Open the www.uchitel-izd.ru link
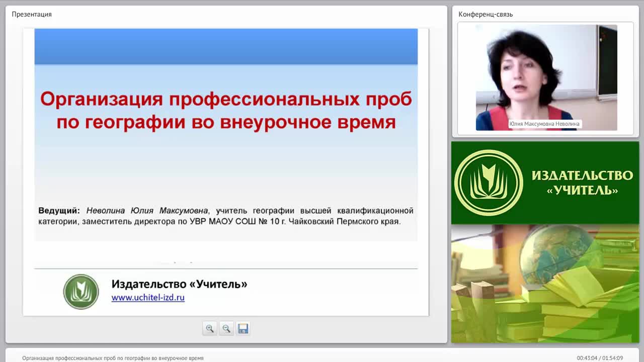The width and height of the screenshot is (644, 362). pos(148,297)
